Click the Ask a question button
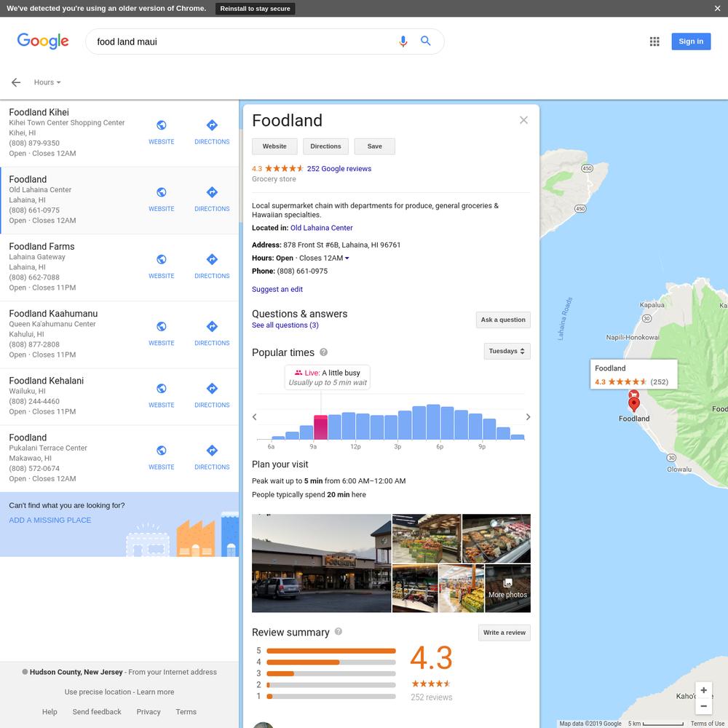Screen dimensions: 728x728 503,320
